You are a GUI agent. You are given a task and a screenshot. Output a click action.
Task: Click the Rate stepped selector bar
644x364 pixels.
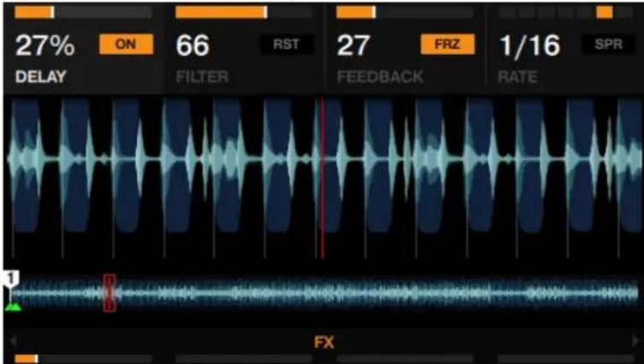pyautogui.click(x=565, y=12)
